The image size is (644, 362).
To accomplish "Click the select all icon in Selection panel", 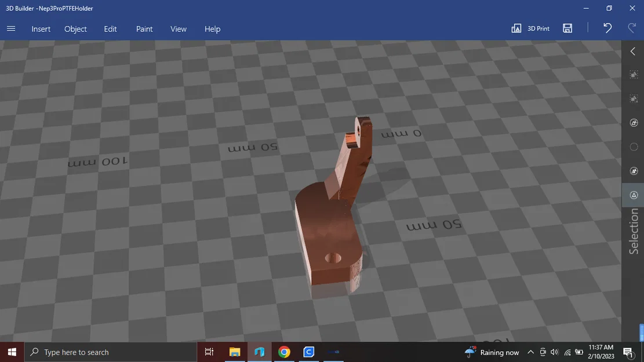I will (x=634, y=75).
